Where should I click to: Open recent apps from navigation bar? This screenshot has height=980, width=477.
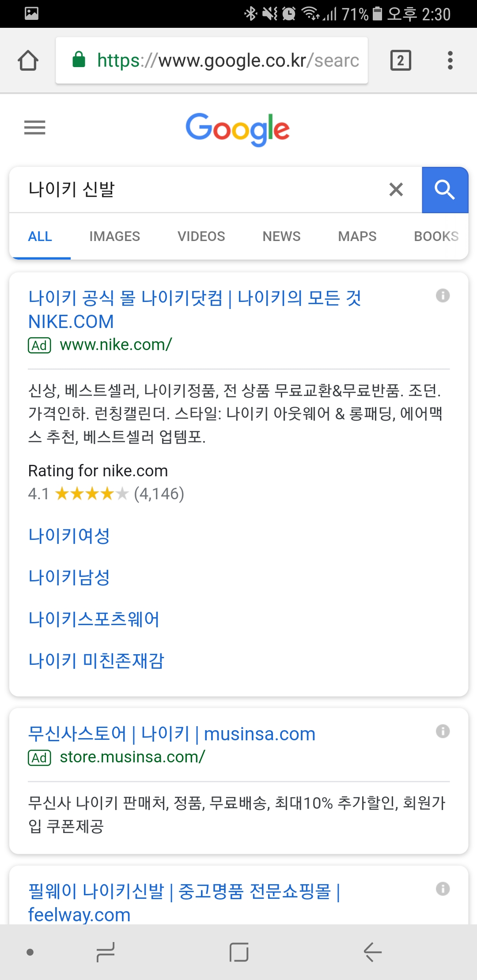click(x=106, y=952)
